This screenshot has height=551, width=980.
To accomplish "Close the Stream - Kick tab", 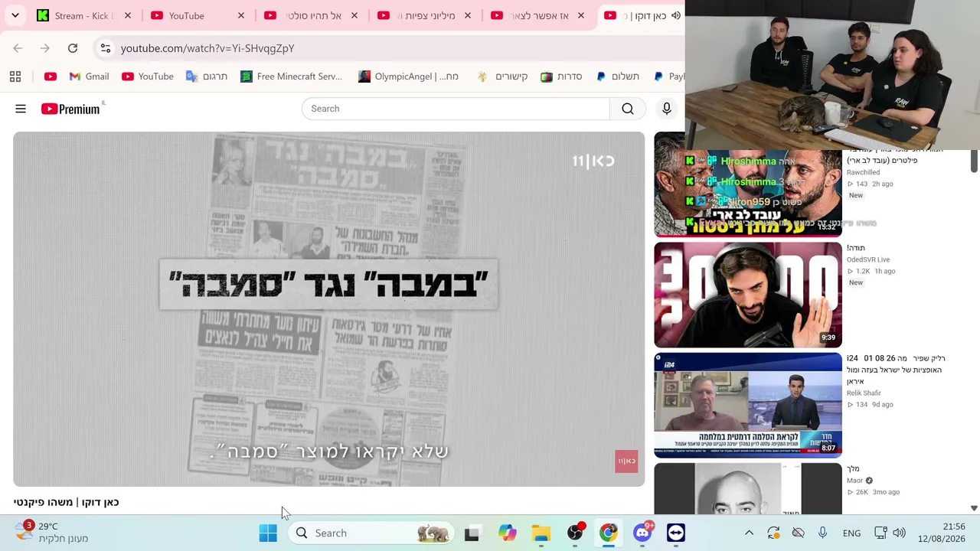I will pyautogui.click(x=128, y=15).
